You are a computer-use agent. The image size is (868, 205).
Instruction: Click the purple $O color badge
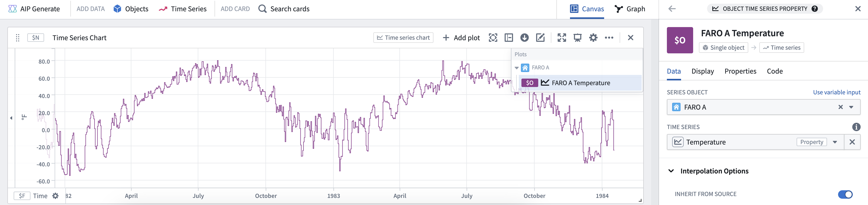click(x=680, y=40)
